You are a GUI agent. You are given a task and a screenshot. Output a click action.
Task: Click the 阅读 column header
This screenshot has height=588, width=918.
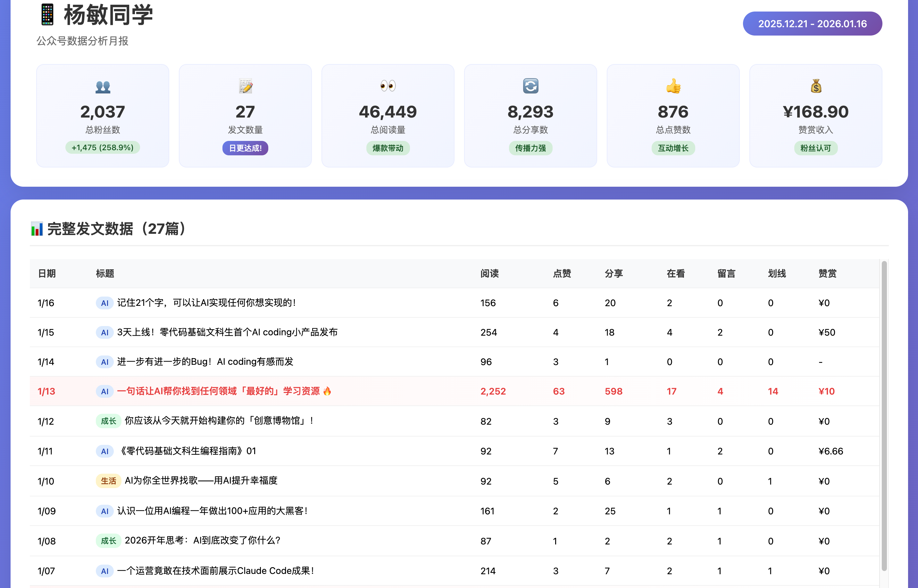(489, 274)
